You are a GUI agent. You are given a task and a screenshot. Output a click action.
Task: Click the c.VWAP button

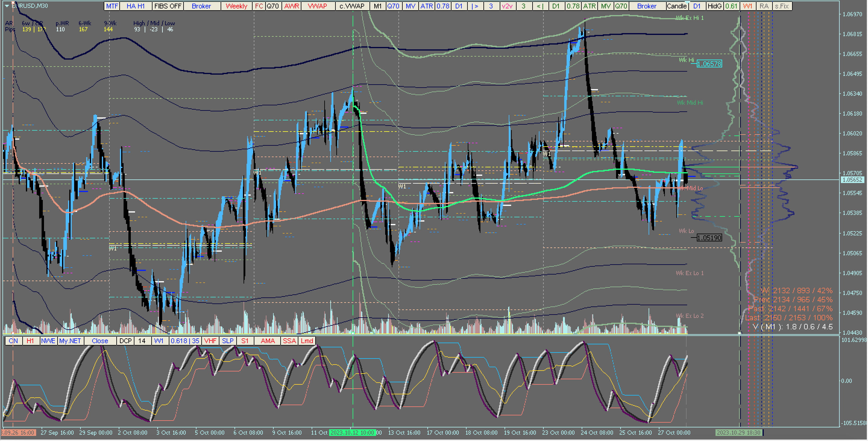(x=352, y=6)
